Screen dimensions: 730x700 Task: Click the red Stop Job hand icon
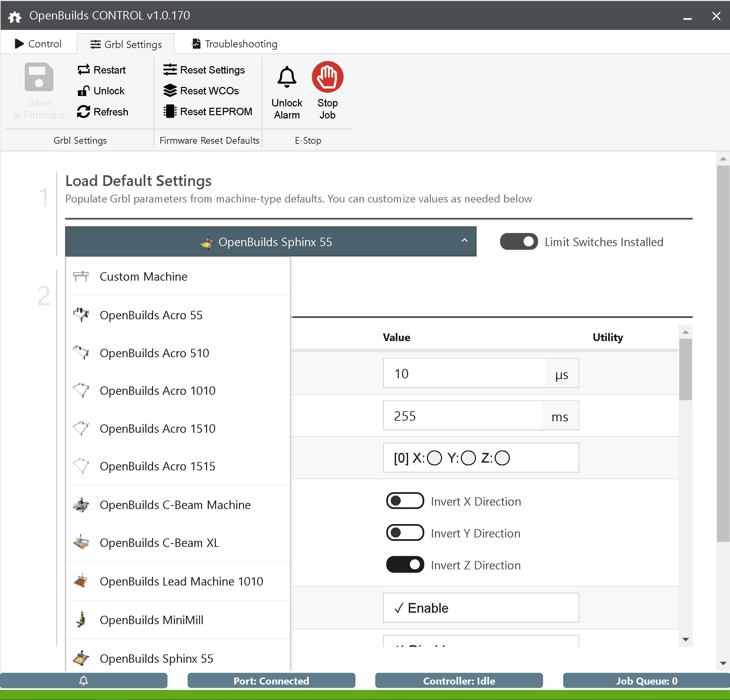click(327, 77)
